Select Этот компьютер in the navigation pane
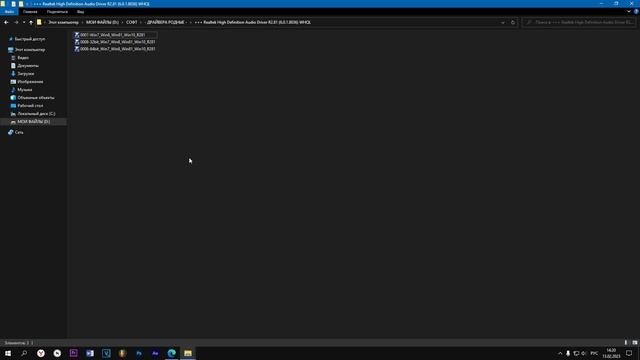The image size is (640, 360). pyautogui.click(x=29, y=50)
